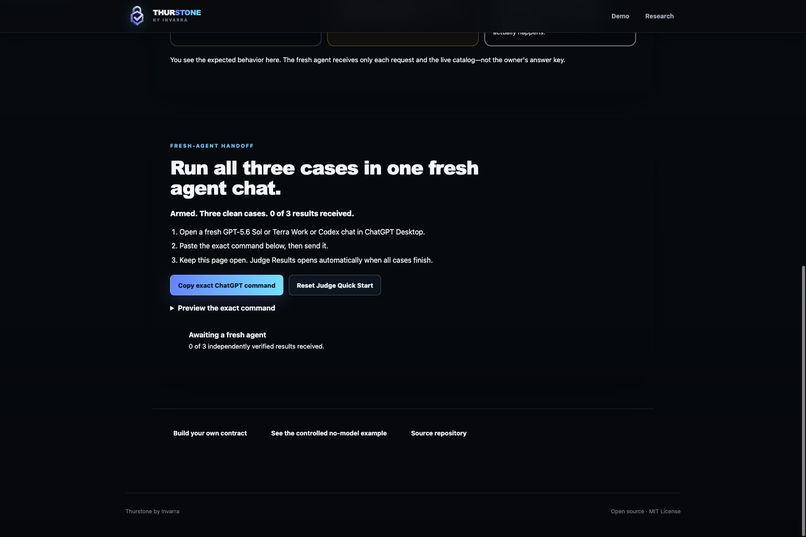This screenshot has width=806, height=537.
Task: Click the 'Armed. Three clean cases.' status line
Action: [262, 213]
